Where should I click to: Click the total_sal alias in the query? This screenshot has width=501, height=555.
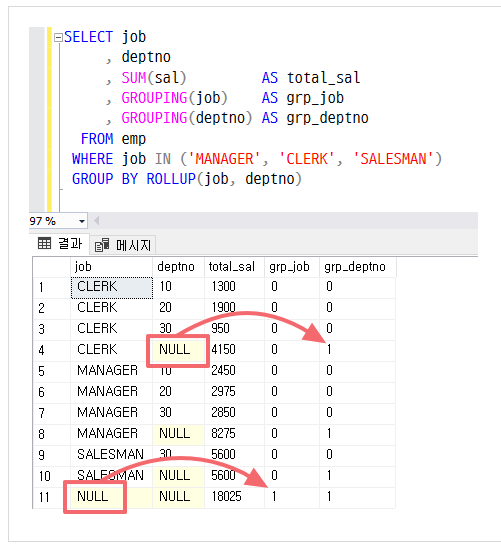click(323, 78)
